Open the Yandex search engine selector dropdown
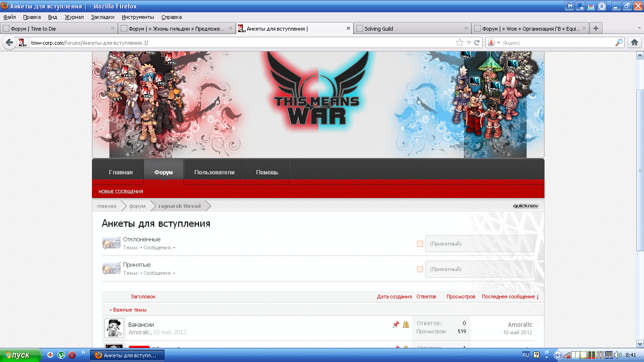 [493, 42]
